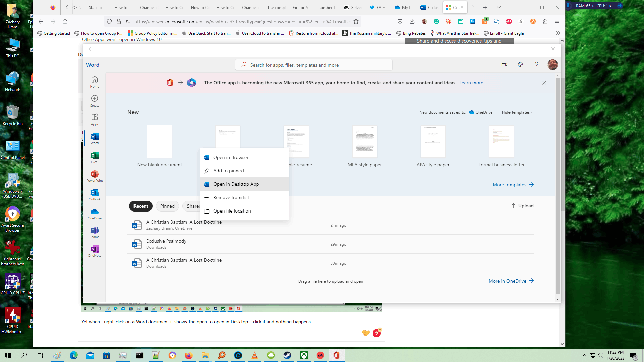644x362 pixels.
Task: Open the Office settings gear
Action: pyautogui.click(x=521, y=65)
